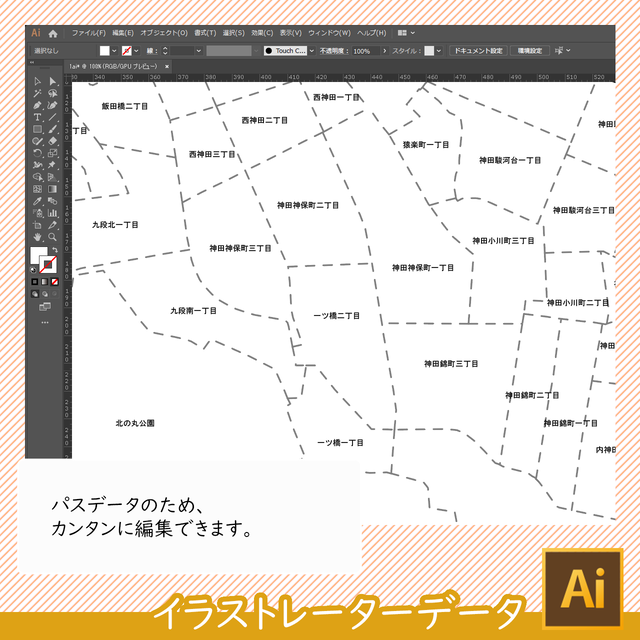Select the Shaper tool

pyautogui.click(x=37, y=141)
